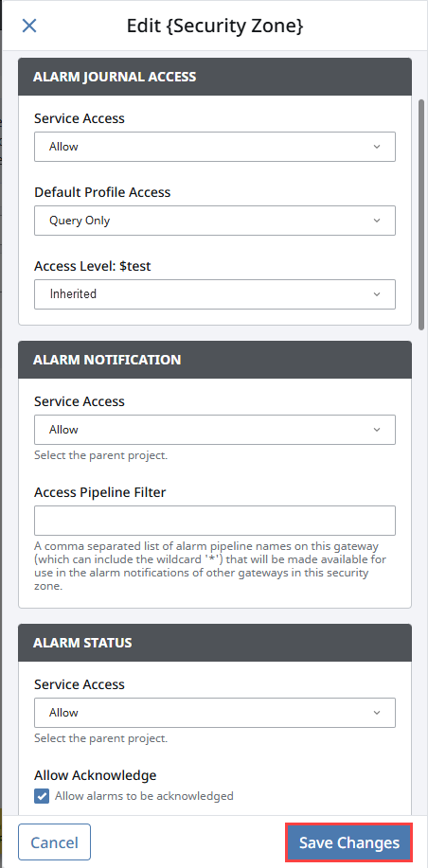The image size is (428, 868).
Task: Click the Alarm Journal Access section header
Action: click(215, 77)
